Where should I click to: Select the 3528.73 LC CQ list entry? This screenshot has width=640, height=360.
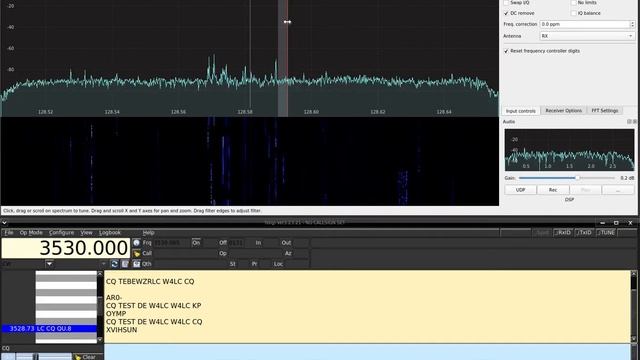(x=49, y=329)
